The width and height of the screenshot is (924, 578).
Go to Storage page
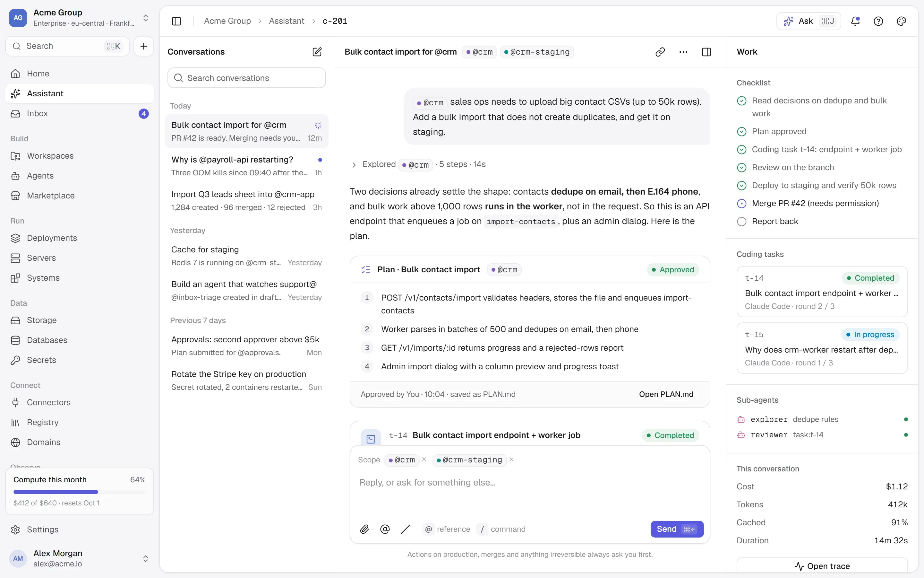coord(80,320)
